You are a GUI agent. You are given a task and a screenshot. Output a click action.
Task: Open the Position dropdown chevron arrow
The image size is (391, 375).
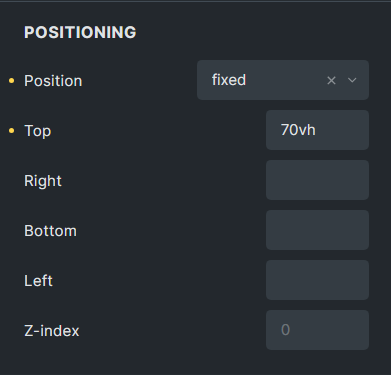coord(352,80)
